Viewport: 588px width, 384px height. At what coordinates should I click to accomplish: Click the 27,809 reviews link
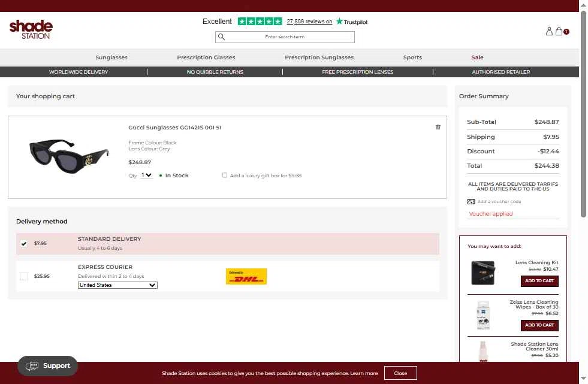[309, 22]
